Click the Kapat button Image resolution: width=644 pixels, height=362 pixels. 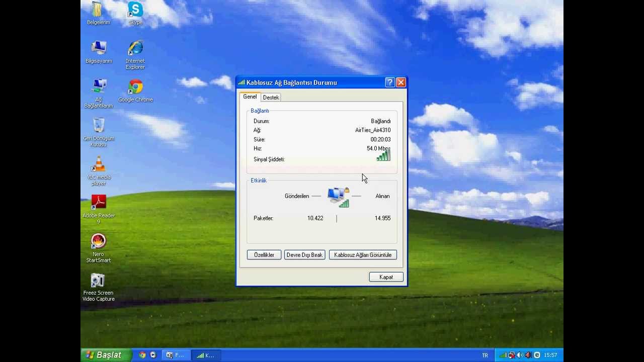(386, 277)
